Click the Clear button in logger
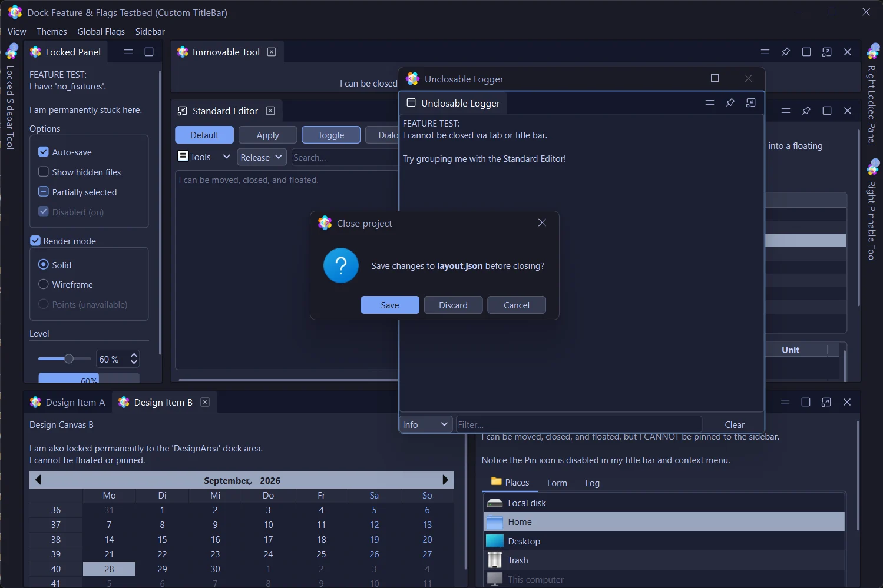Viewport: 883px width, 588px height. pyautogui.click(x=735, y=424)
